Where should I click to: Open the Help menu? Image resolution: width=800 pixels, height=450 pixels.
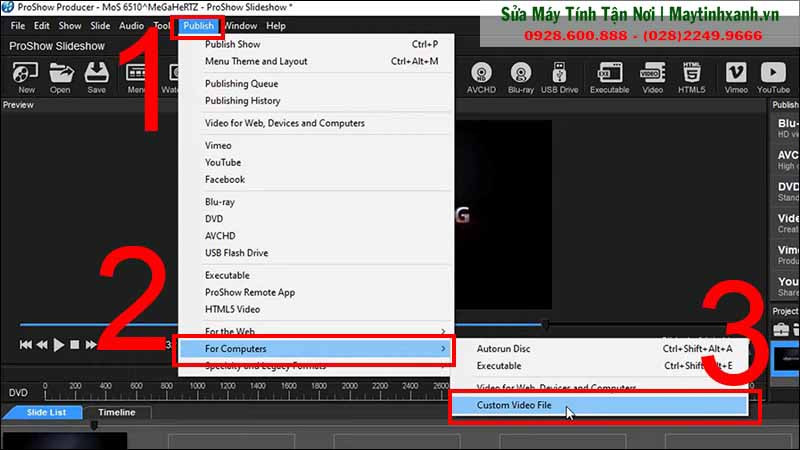[x=276, y=26]
